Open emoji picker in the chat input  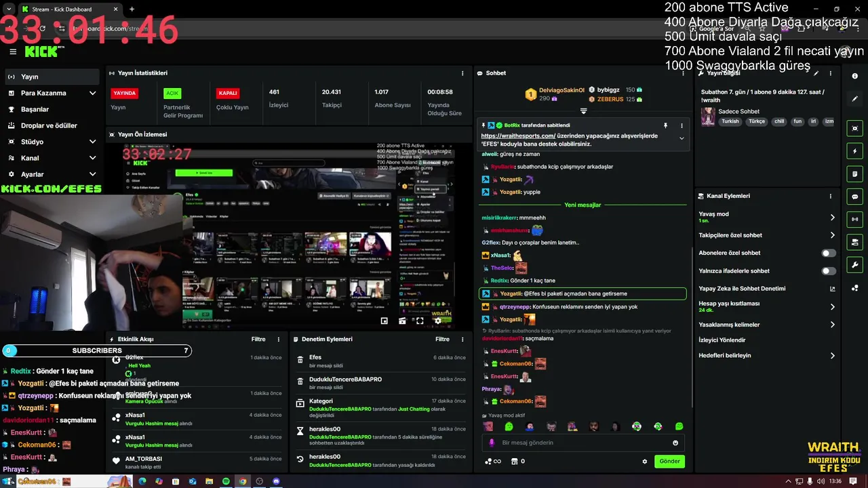[x=675, y=443]
